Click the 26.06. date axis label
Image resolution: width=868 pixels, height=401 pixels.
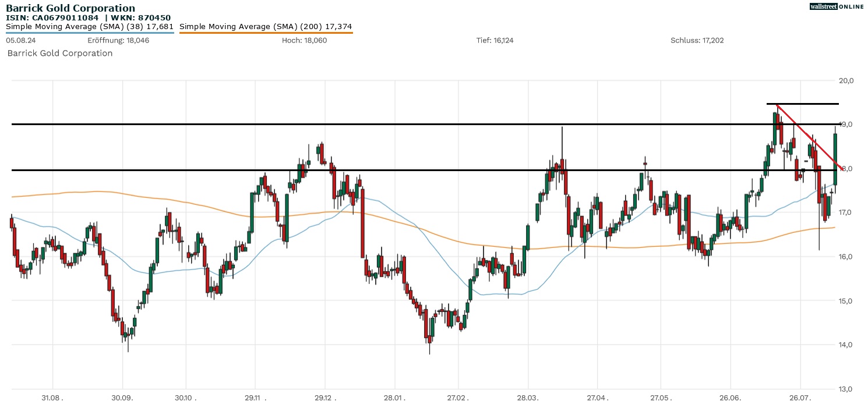(731, 397)
